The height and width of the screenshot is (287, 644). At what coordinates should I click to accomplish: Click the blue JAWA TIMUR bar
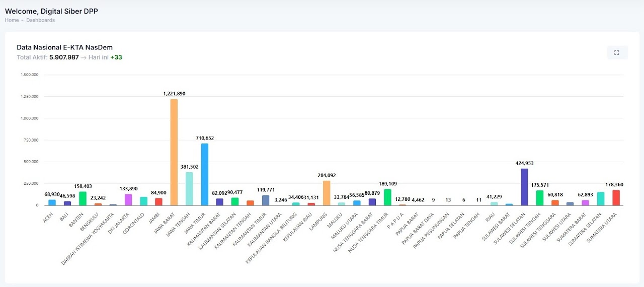coord(204,174)
